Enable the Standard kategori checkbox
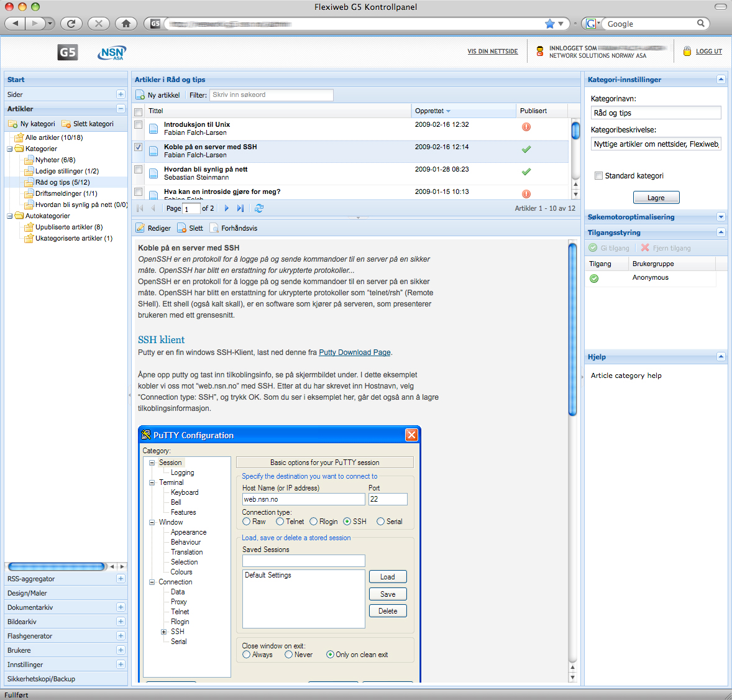Viewport: 732px width, 700px height. pyautogui.click(x=598, y=176)
